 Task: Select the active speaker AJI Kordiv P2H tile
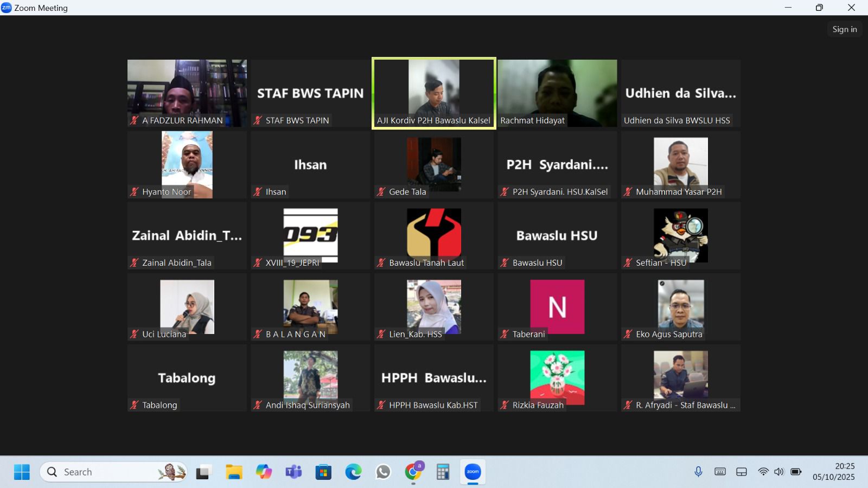pyautogui.click(x=434, y=93)
